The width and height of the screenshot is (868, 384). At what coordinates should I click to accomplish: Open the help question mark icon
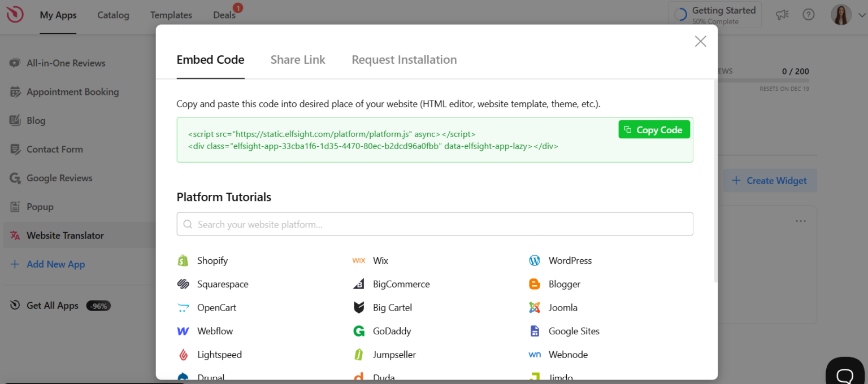[809, 15]
